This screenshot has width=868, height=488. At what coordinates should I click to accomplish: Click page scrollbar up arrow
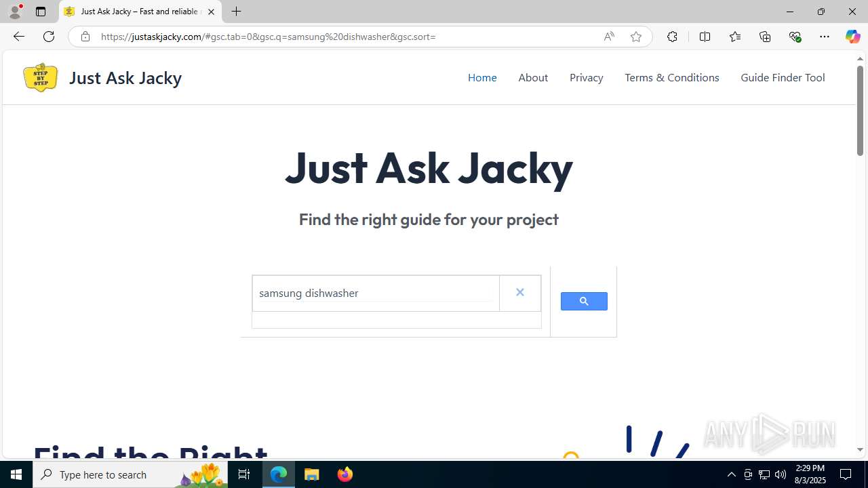click(860, 58)
